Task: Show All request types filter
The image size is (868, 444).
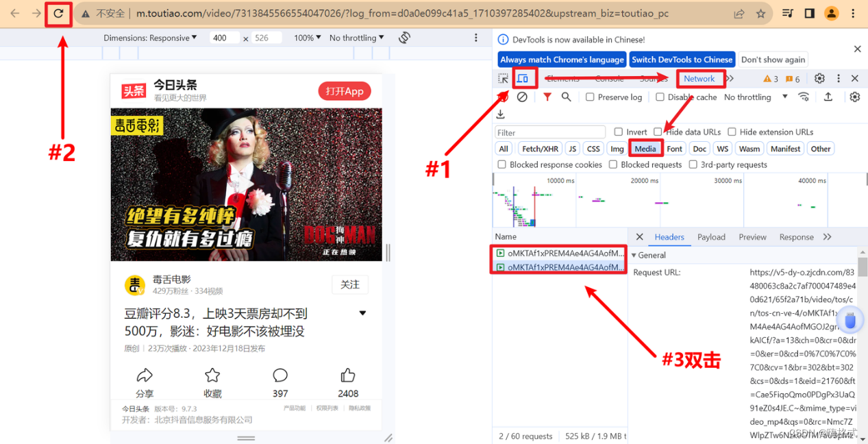Action: point(504,149)
